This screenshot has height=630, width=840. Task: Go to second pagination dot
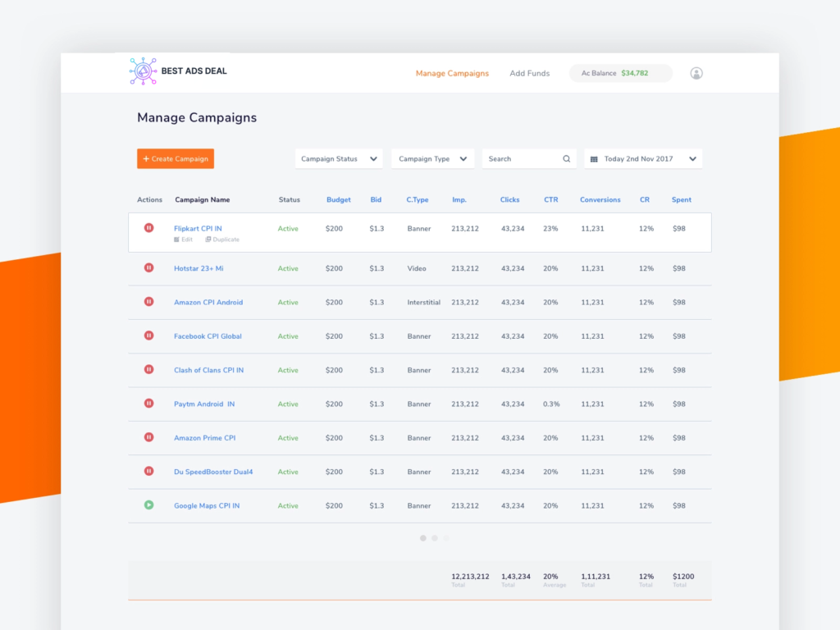[435, 538]
